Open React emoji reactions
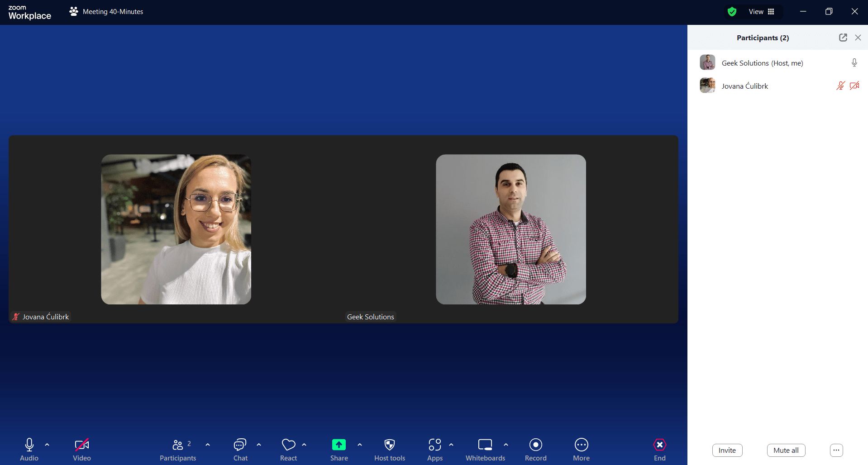This screenshot has height=465, width=868. [288, 446]
